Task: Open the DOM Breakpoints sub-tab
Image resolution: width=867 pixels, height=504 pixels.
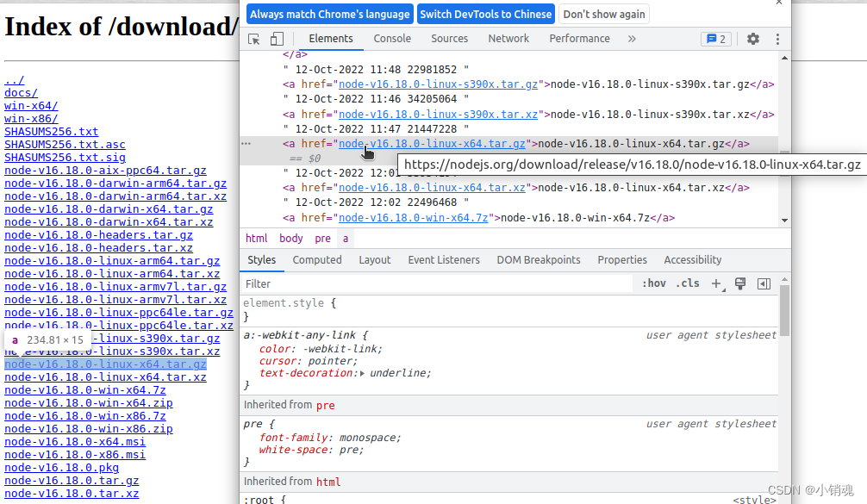Action: 539,259
